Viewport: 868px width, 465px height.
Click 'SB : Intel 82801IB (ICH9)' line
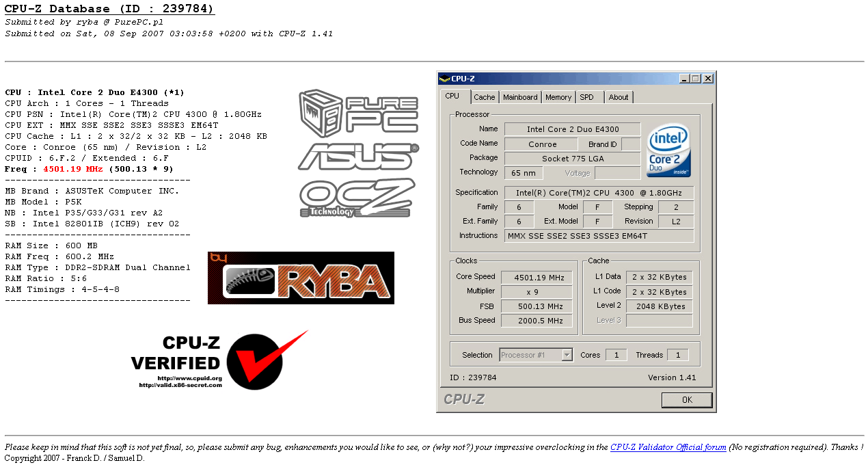pos(92,224)
